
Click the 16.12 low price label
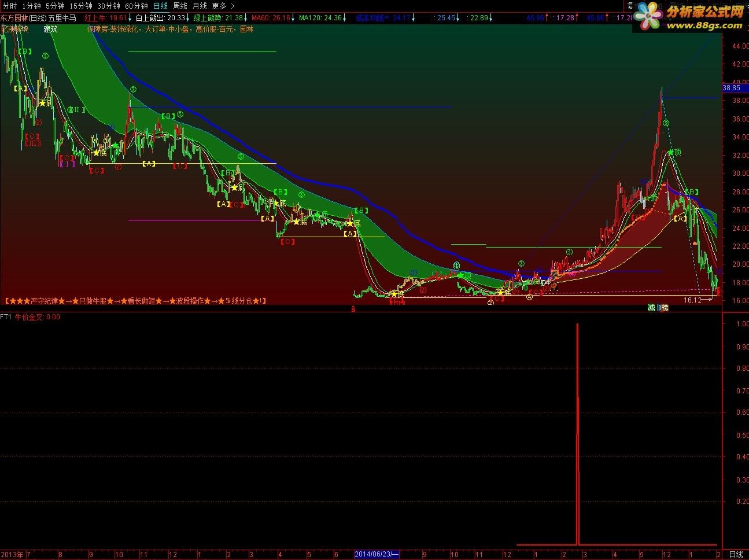click(692, 300)
